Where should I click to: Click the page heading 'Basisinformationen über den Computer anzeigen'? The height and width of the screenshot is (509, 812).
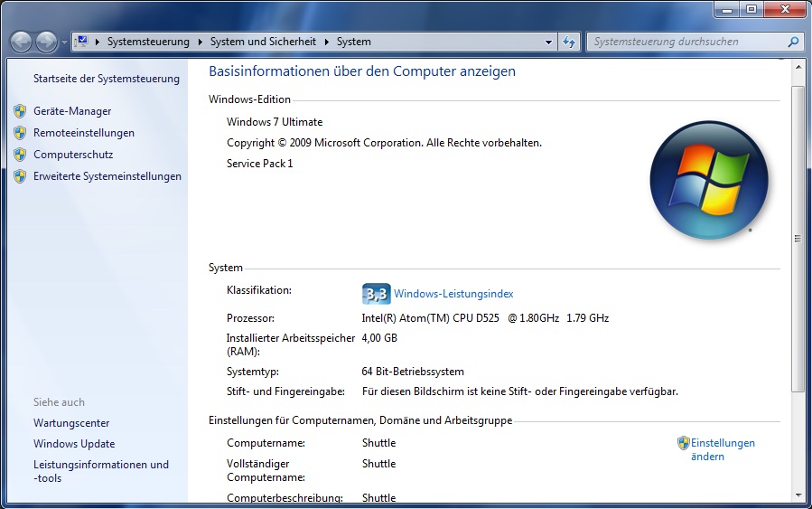click(x=362, y=71)
